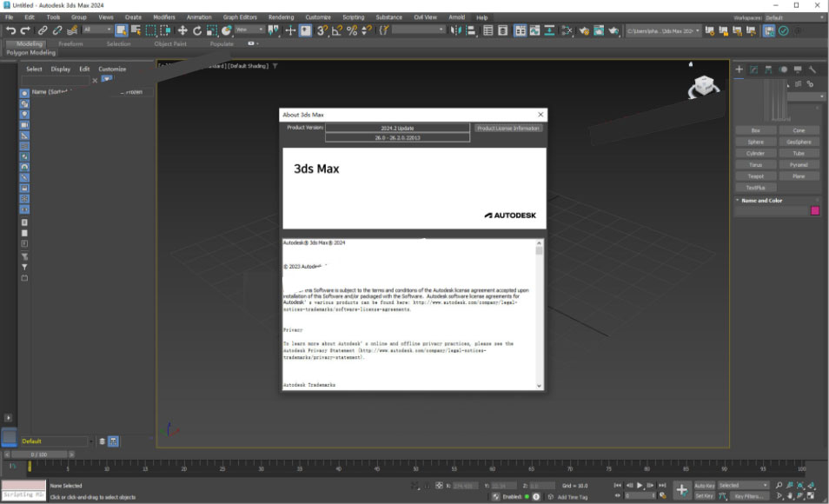Click the Undo arrow in main toolbar

tap(10, 30)
